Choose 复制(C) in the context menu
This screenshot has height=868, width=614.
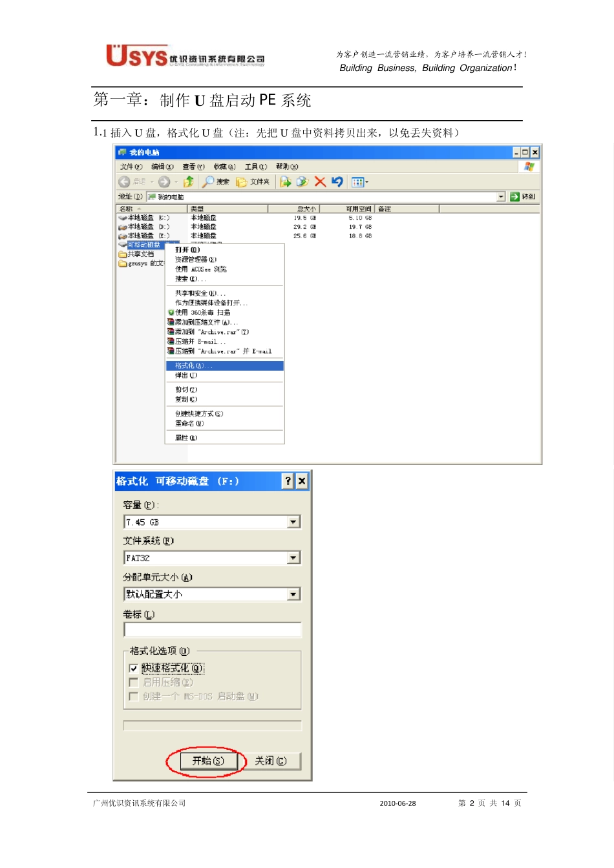(225, 400)
